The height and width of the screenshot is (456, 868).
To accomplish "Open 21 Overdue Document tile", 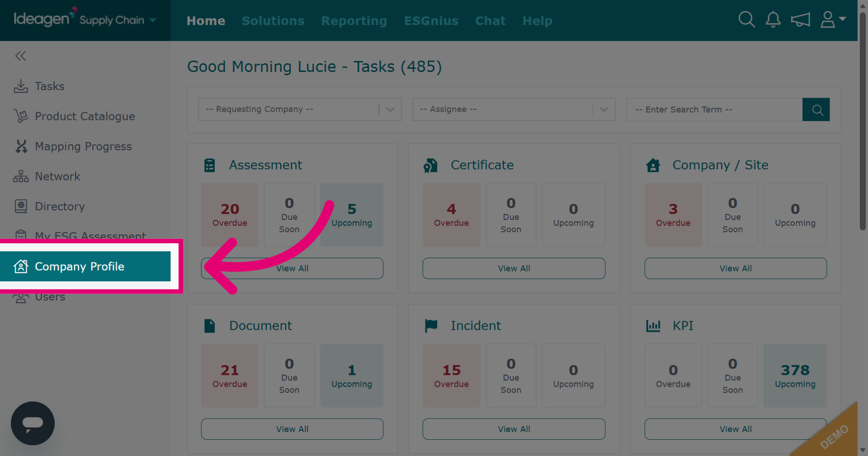I will pos(230,375).
